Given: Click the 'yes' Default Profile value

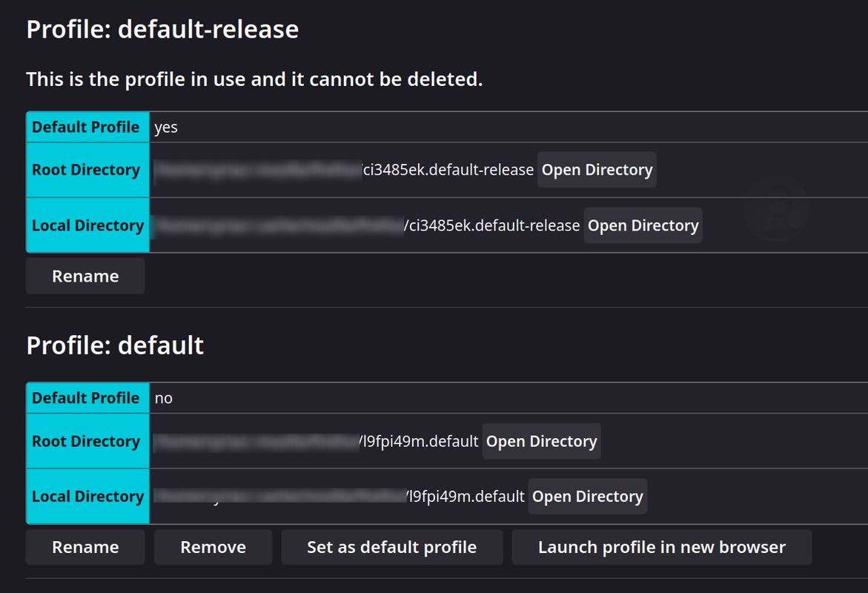Looking at the screenshot, I should pos(166,127).
